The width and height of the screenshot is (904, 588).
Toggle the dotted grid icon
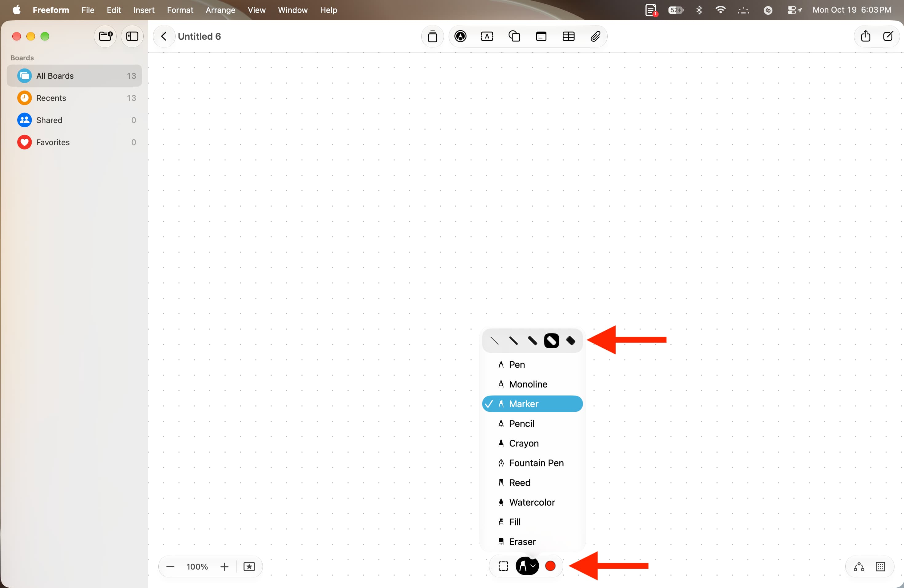880,567
